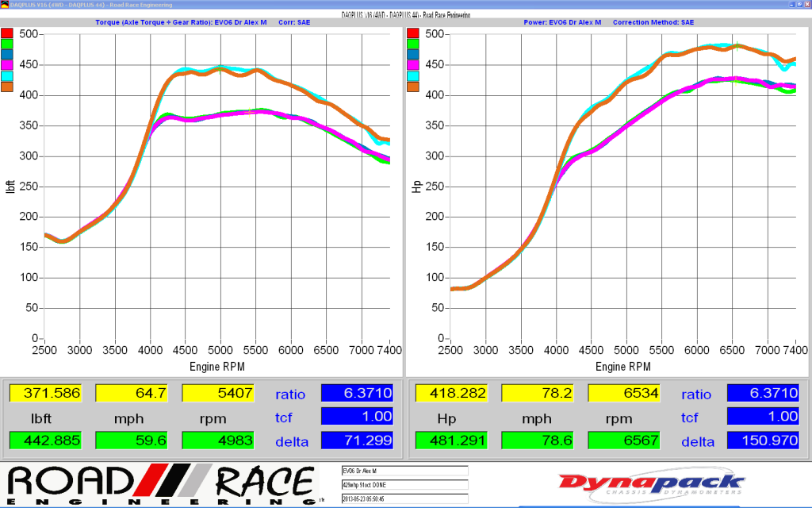
Task: Select the cyan run swatch in power chart
Action: [x=412, y=76]
